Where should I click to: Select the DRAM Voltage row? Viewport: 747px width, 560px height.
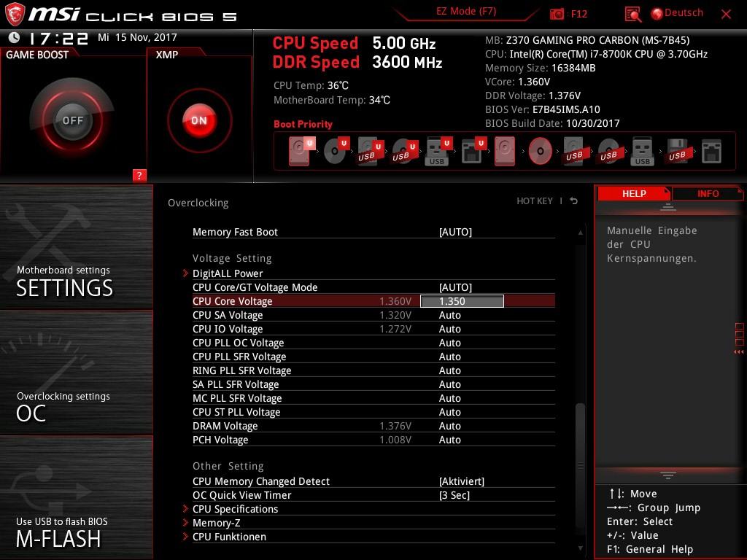(373, 425)
